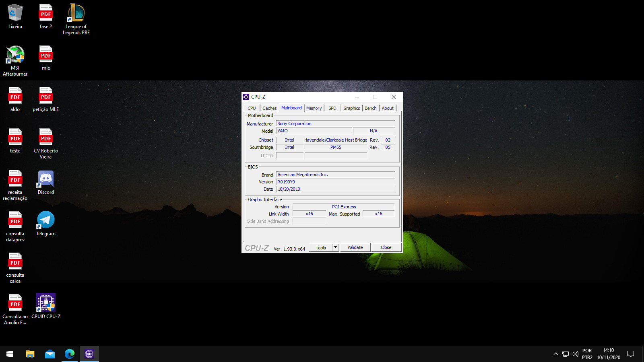Viewport: 644px width, 362px height.
Task: Open receita reclamação PDF file
Action: pyautogui.click(x=15, y=185)
